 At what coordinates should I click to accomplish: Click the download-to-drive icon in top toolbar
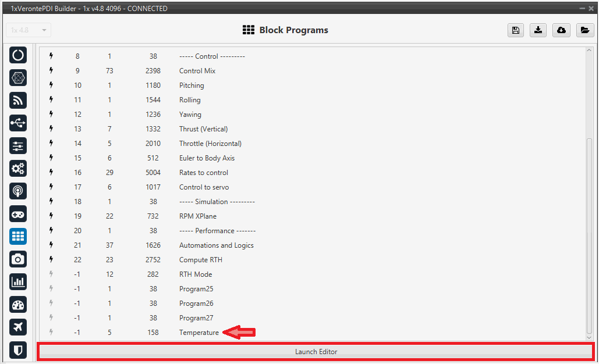[x=538, y=30]
